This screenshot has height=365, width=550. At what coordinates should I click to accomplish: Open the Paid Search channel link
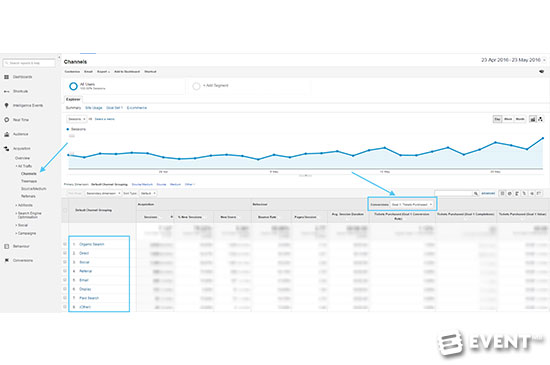(89, 298)
